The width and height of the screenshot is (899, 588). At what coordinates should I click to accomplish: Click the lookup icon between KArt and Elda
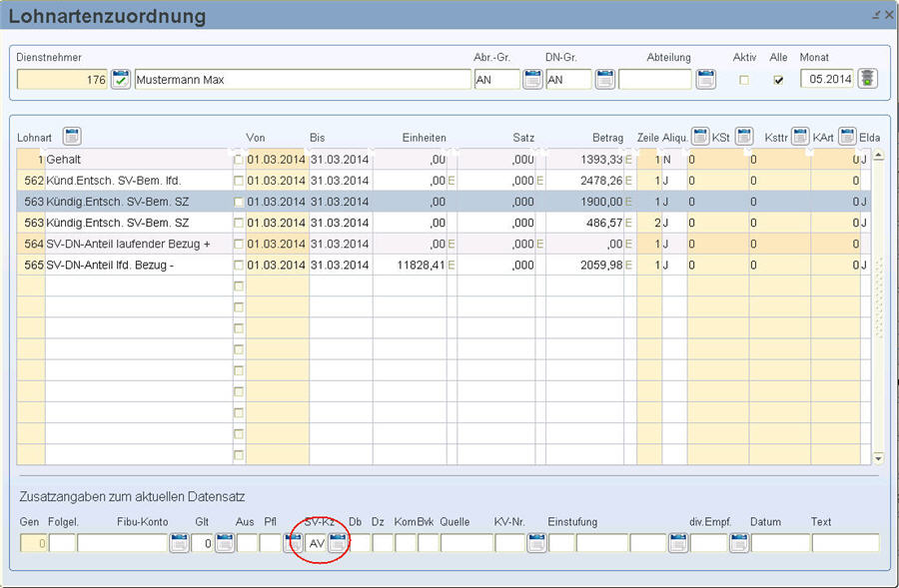click(x=847, y=137)
